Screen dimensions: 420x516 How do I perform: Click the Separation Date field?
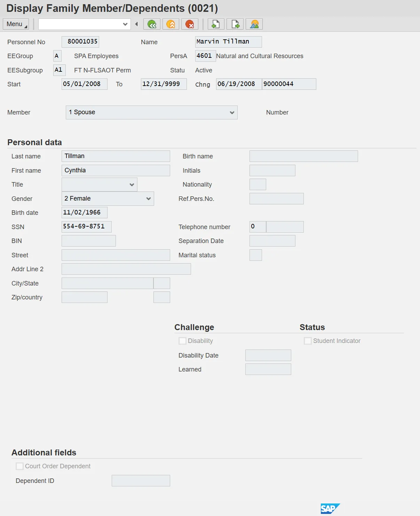click(x=272, y=241)
